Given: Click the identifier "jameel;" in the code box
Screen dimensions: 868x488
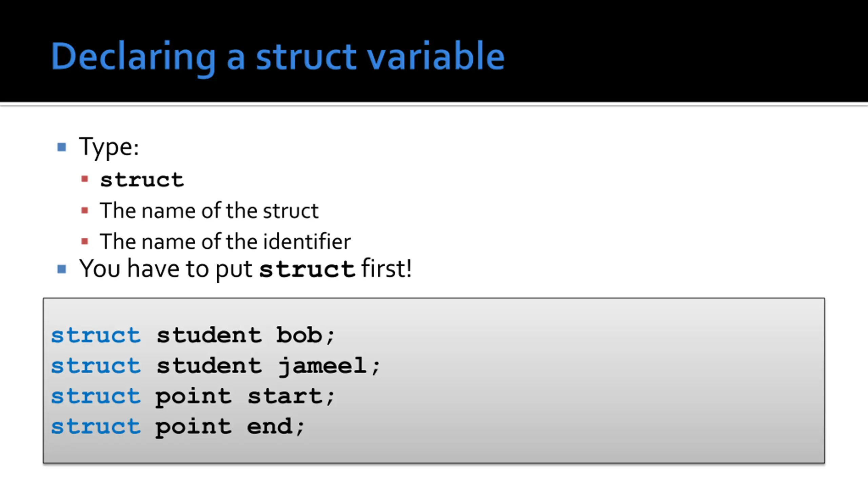Looking at the screenshot, I should point(329,366).
